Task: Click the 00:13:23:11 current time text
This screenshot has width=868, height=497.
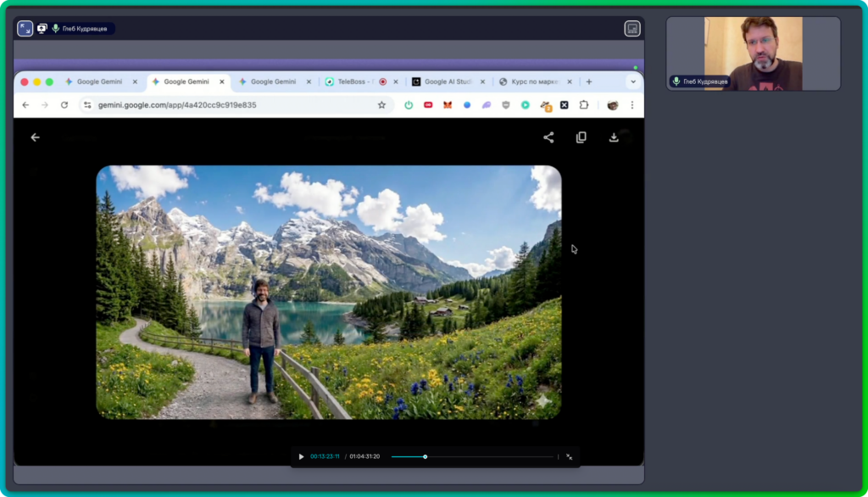Action: [325, 457]
